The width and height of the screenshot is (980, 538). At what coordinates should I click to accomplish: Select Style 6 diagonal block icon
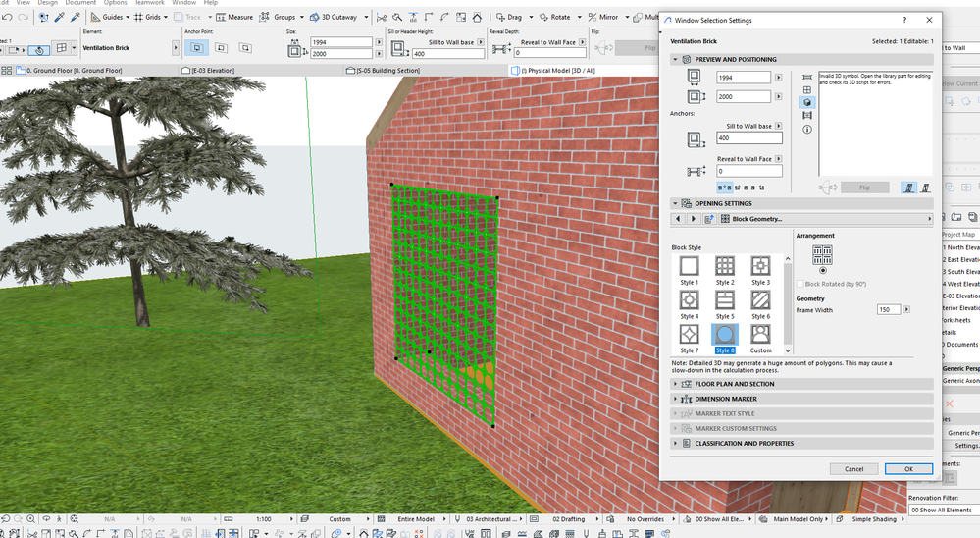point(759,300)
